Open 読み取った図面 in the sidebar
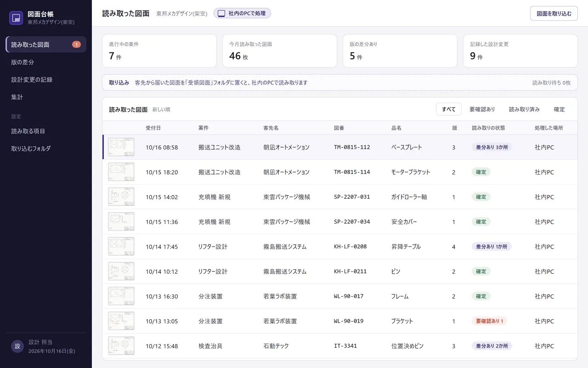 pos(46,45)
